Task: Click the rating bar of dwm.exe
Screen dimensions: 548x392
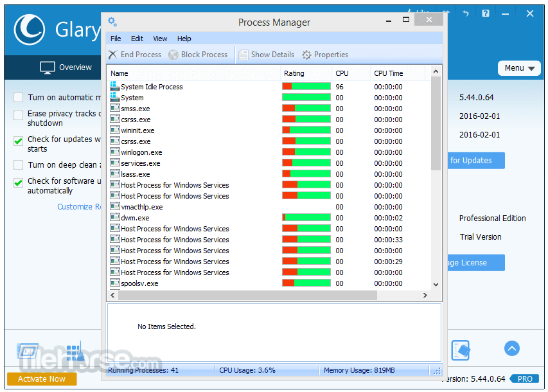Action: (306, 217)
